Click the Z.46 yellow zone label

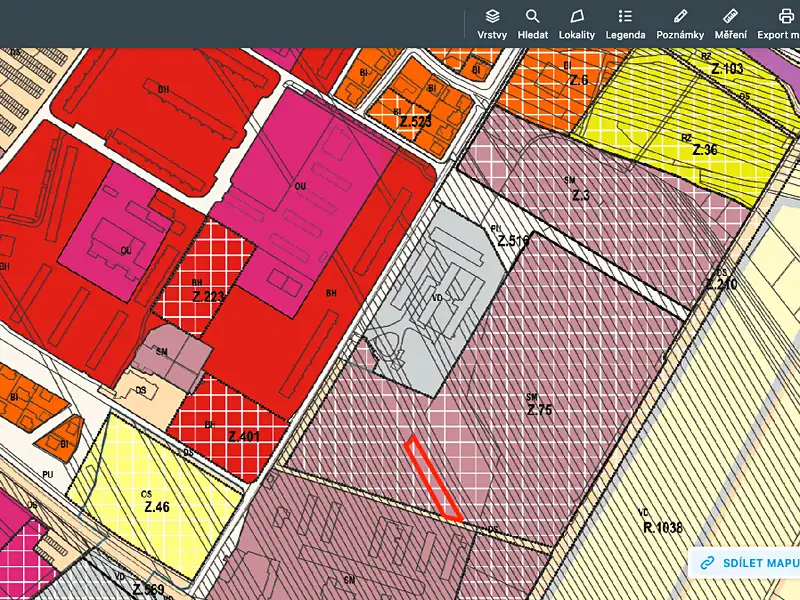(157, 507)
